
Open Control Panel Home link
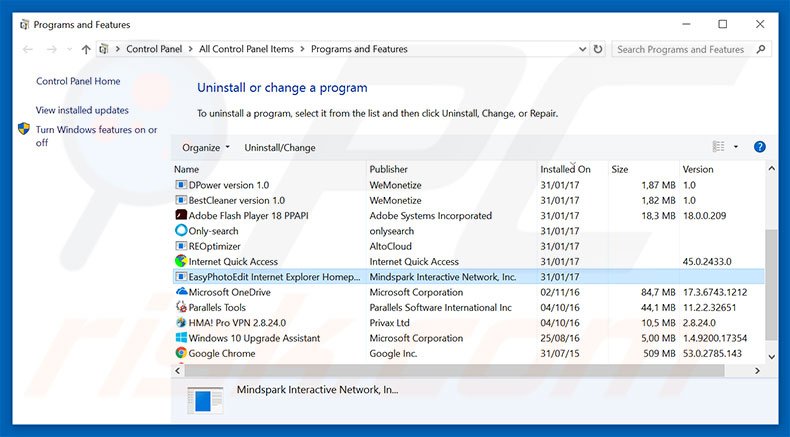pos(78,81)
